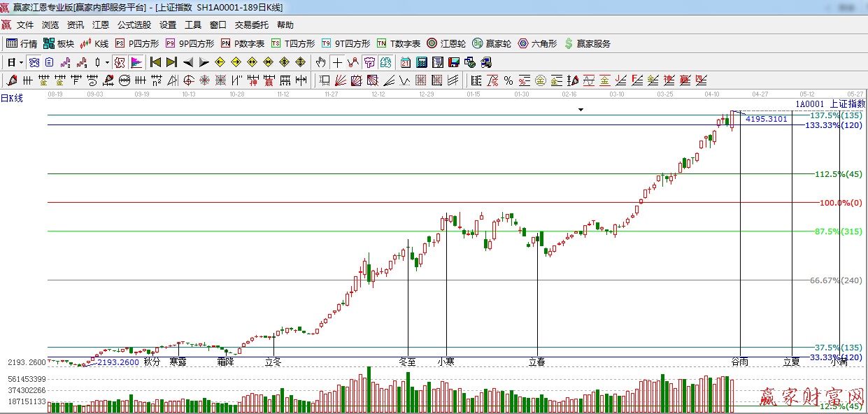Toggle the pressed flag indicator button
The height and width of the screenshot is (414, 868).
click(x=136, y=62)
